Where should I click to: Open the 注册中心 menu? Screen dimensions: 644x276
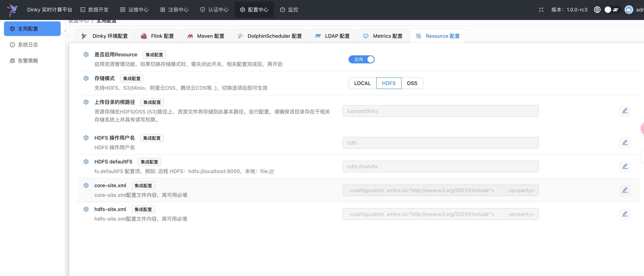point(174,10)
